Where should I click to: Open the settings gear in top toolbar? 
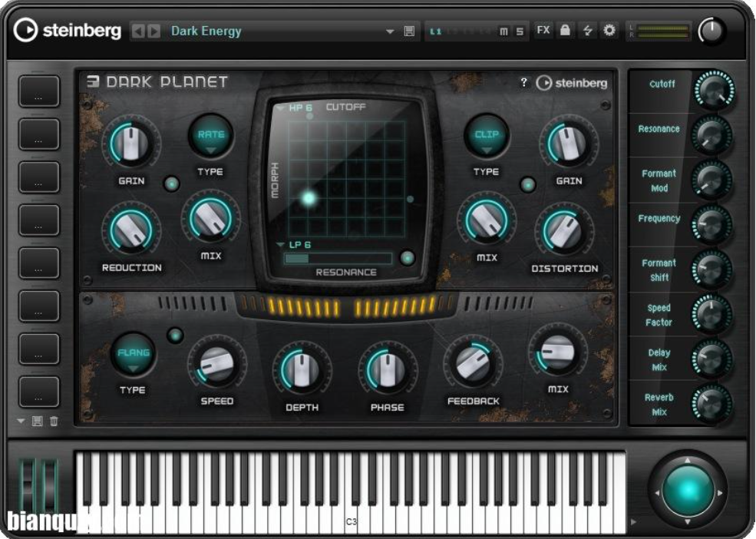pos(609,31)
